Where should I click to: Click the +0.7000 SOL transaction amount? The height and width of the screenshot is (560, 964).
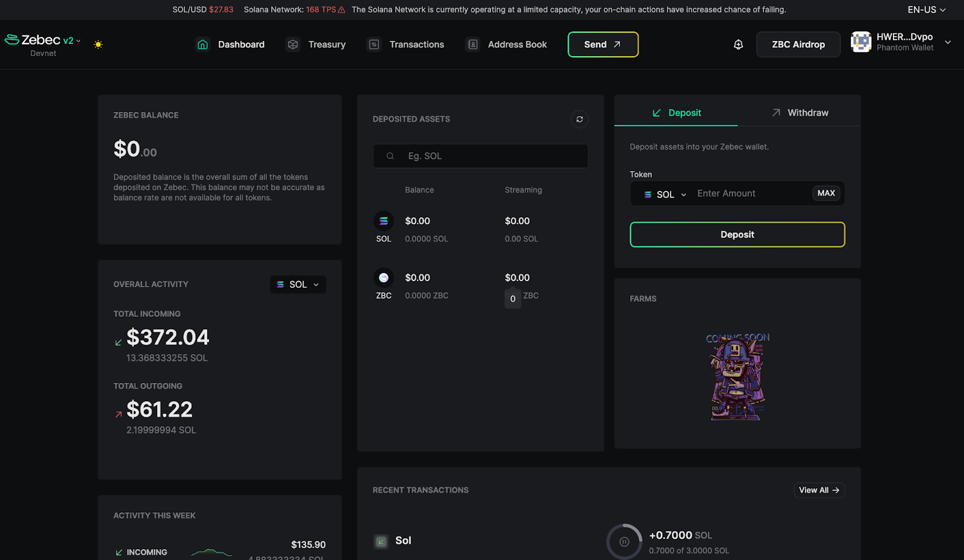pyautogui.click(x=681, y=535)
